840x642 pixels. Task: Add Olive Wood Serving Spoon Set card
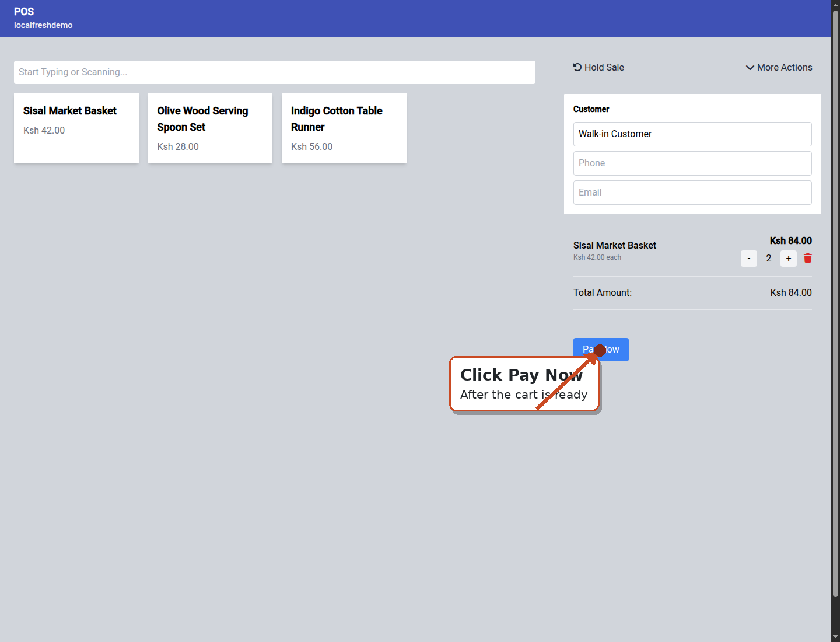point(210,128)
